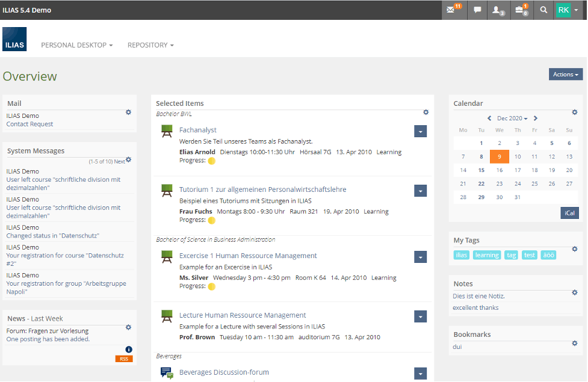Click Excercise 1 learning progress indicator
This screenshot has height=382, width=588.
pyautogui.click(x=211, y=287)
